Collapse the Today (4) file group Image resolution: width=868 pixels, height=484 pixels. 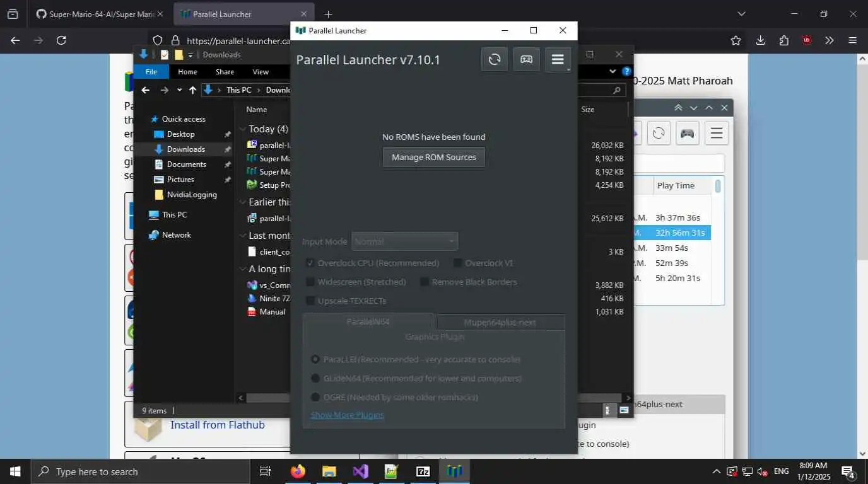click(x=243, y=129)
